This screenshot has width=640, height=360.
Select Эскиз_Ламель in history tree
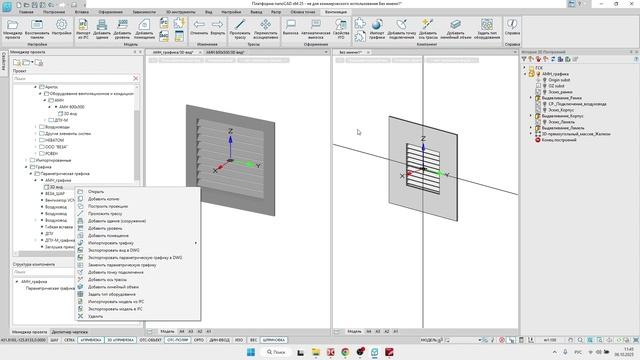[562, 122]
